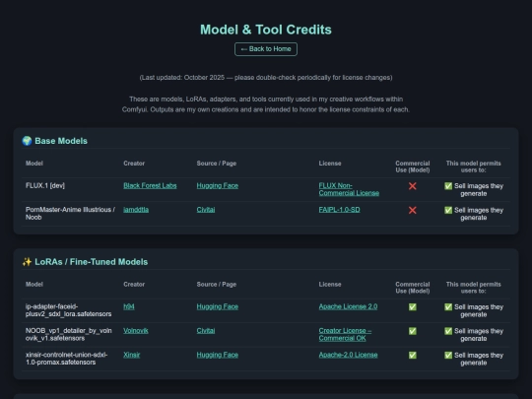Click the Model & Tool Credits title
This screenshot has width=532, height=399.
point(266,30)
